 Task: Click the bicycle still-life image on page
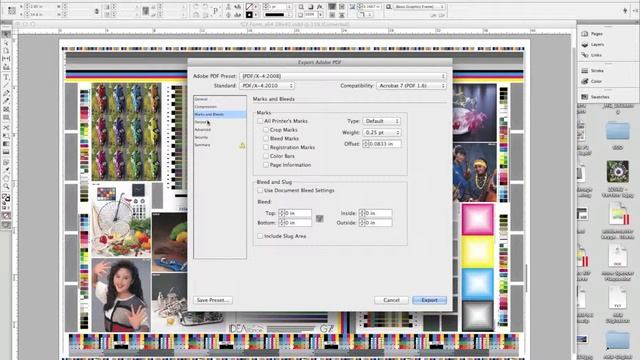coord(121,219)
